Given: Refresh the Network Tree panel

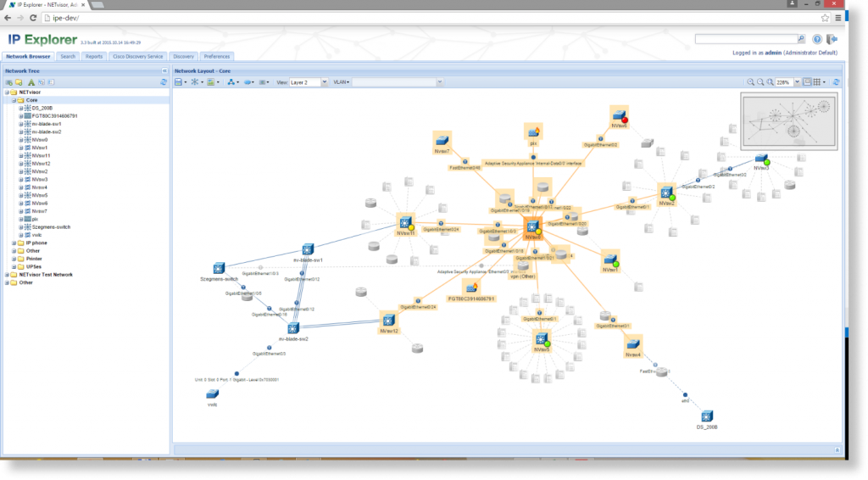Looking at the screenshot, I should click(164, 82).
